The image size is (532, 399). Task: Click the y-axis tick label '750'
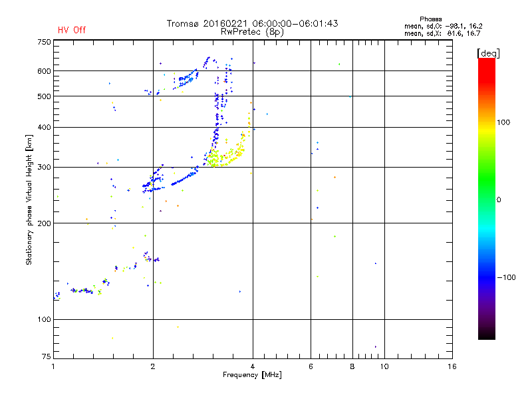[44, 42]
